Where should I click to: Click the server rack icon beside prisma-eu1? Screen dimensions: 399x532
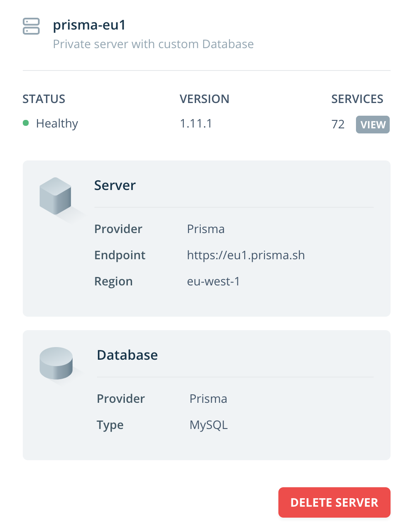(31, 27)
